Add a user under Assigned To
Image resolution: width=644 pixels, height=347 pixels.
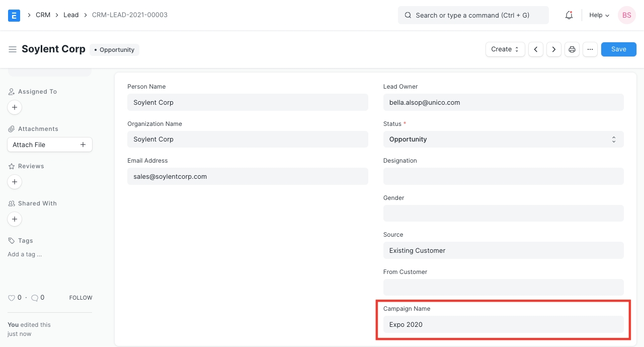[15, 107]
